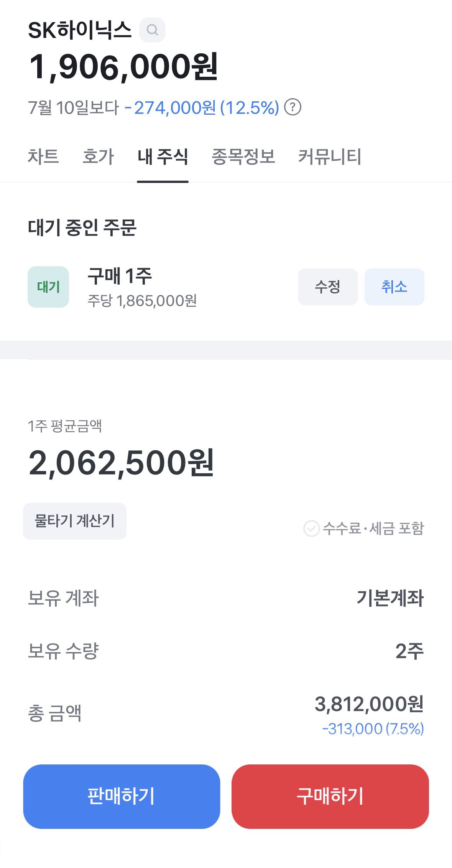Tap the green 대기 status badge

click(48, 287)
